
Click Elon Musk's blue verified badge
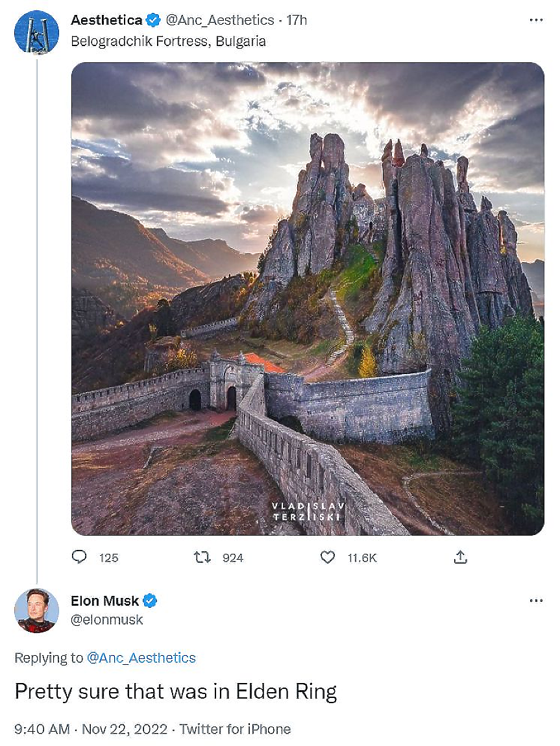pyautogui.click(x=150, y=601)
